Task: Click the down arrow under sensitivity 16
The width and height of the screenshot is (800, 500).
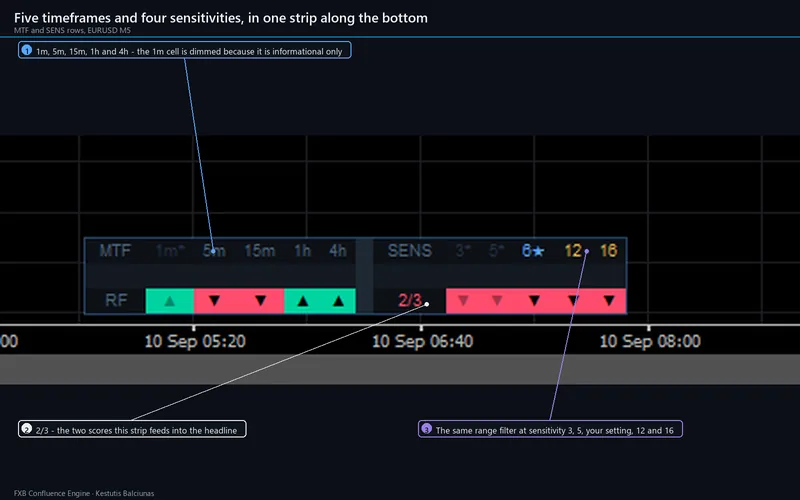Action: [609, 301]
